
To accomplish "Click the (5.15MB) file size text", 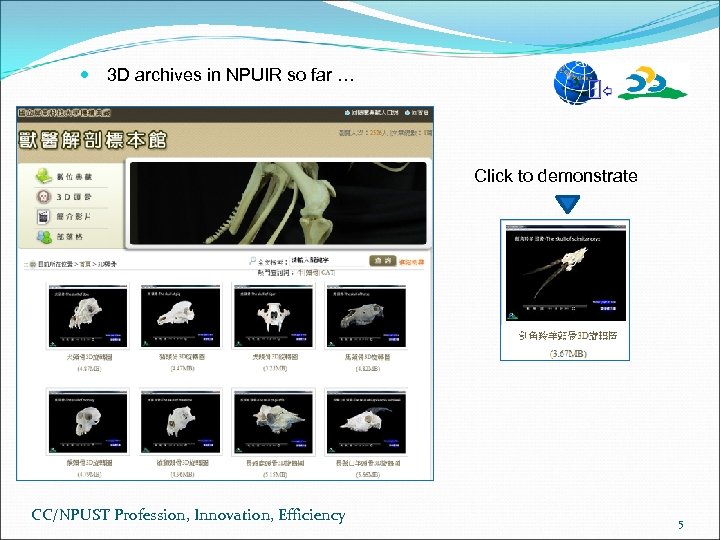I will (275, 474).
